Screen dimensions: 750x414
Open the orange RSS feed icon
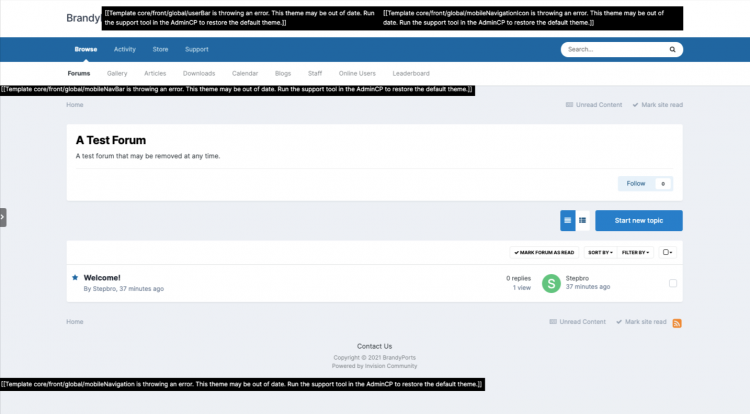[x=677, y=323]
